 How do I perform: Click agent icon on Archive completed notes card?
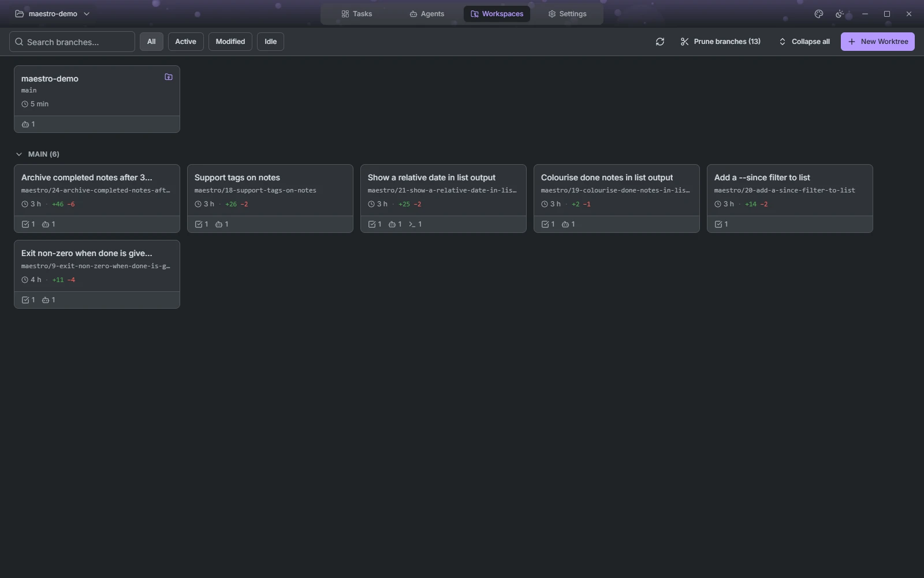[x=46, y=224]
